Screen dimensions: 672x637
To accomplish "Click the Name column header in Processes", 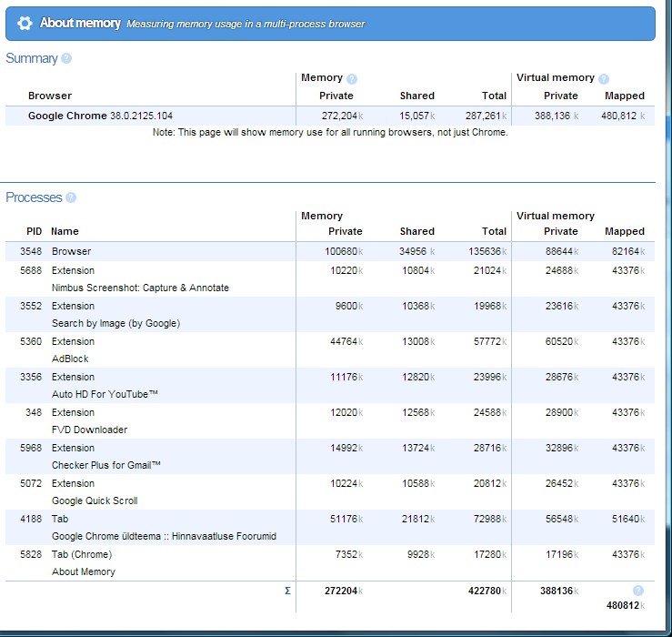I will point(65,232).
